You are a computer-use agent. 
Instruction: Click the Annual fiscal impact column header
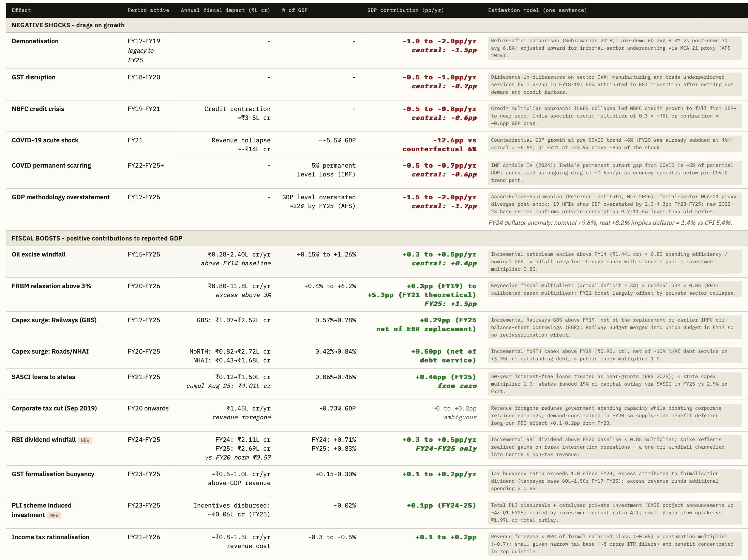tap(225, 10)
